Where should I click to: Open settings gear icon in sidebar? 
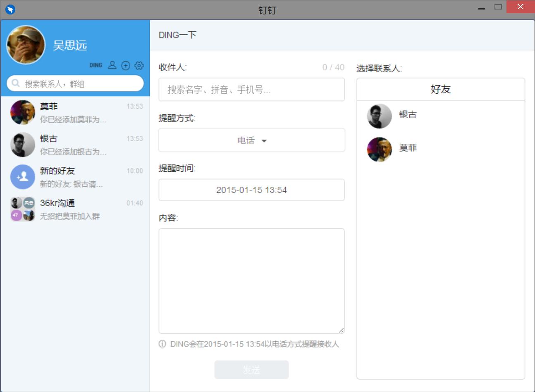[139, 65]
